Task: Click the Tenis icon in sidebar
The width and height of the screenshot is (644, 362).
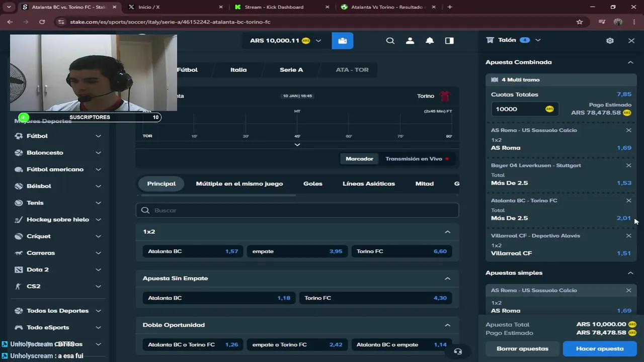Action: click(x=19, y=203)
